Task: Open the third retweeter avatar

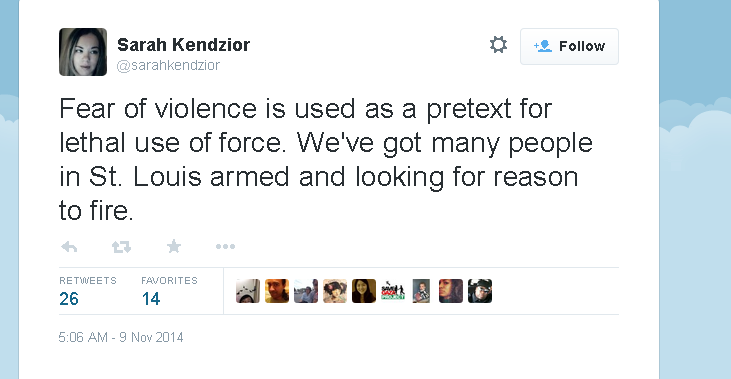Action: 306,291
